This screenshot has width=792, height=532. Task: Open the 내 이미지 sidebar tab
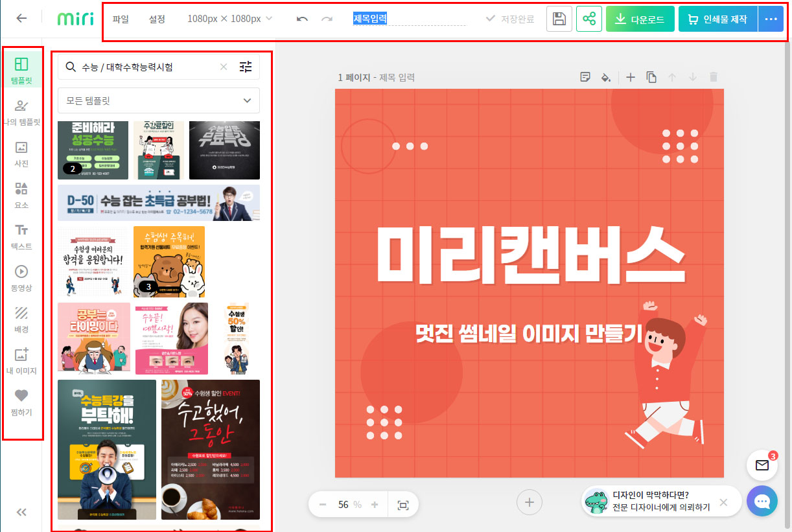click(21, 361)
